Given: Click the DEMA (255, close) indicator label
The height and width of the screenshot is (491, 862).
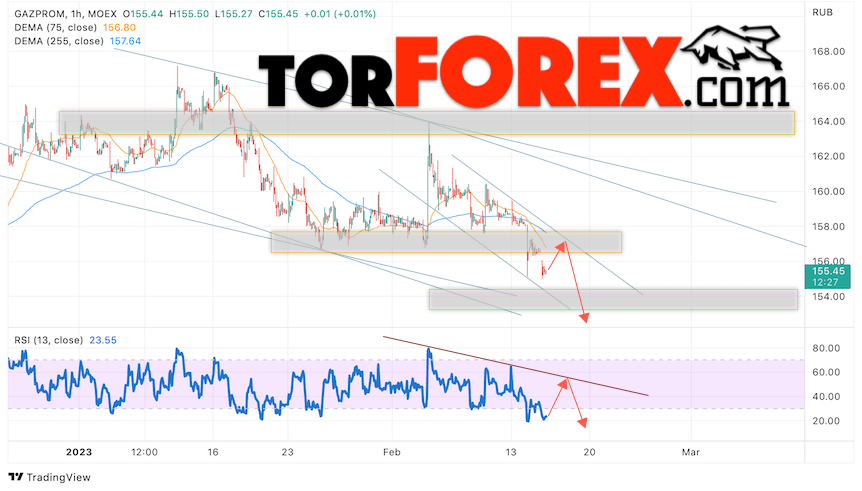Looking at the screenshot, I should 59,41.
